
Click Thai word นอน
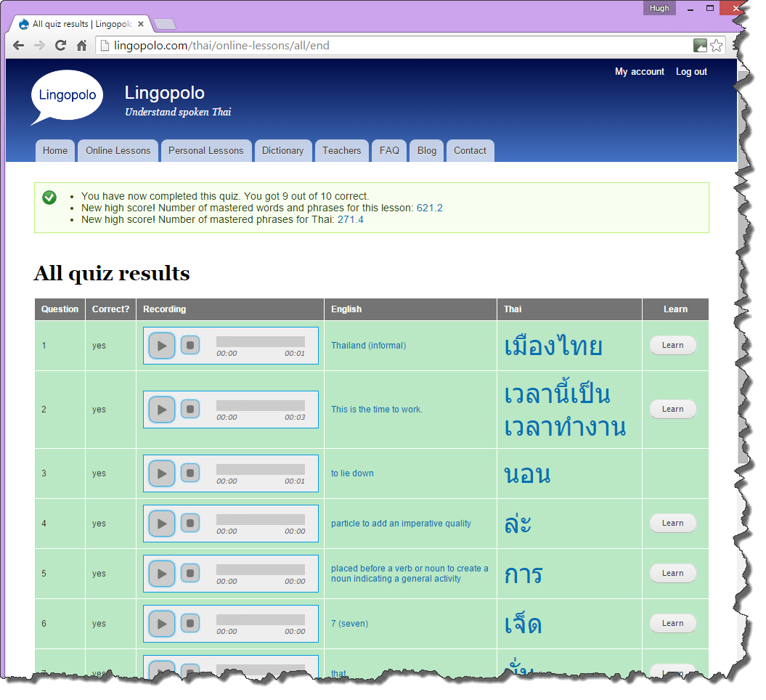pos(527,474)
